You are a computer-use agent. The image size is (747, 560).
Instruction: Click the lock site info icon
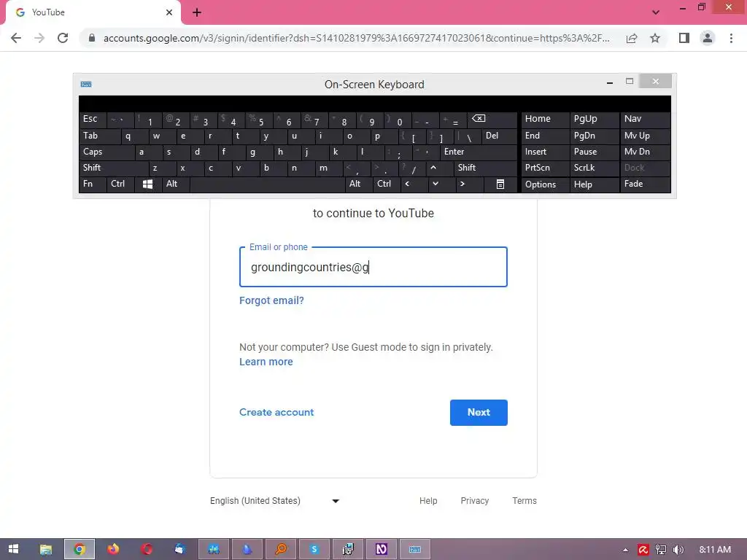point(92,38)
